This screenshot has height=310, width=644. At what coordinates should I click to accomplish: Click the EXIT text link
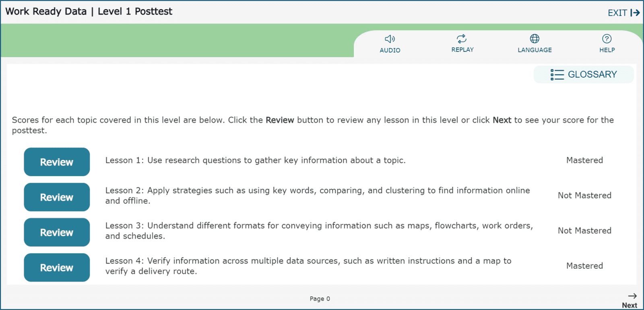617,13
